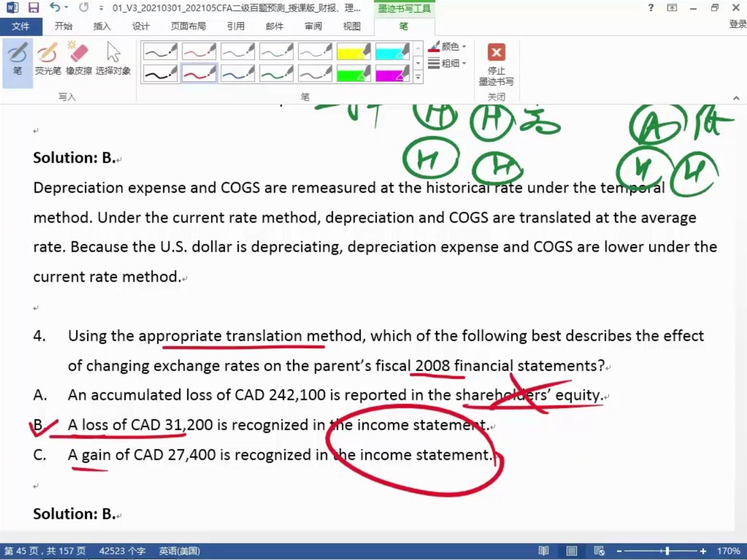The height and width of the screenshot is (560, 747).
Task: Pick the magenta highlighter pen
Action: pyautogui.click(x=392, y=74)
